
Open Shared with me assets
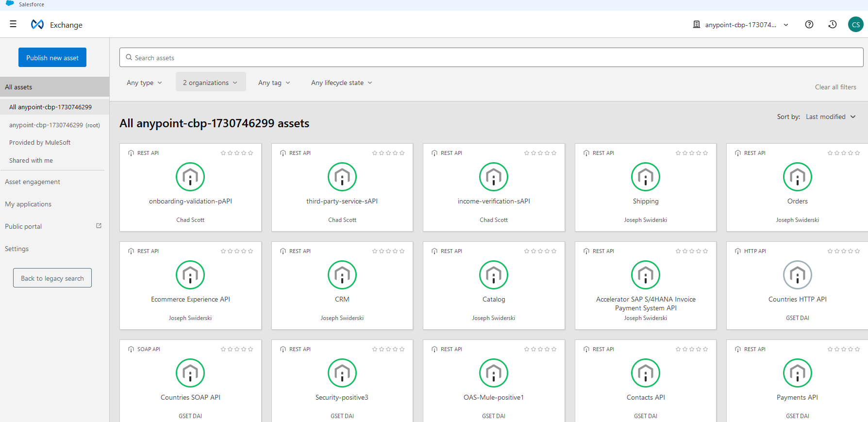pyautogui.click(x=31, y=161)
